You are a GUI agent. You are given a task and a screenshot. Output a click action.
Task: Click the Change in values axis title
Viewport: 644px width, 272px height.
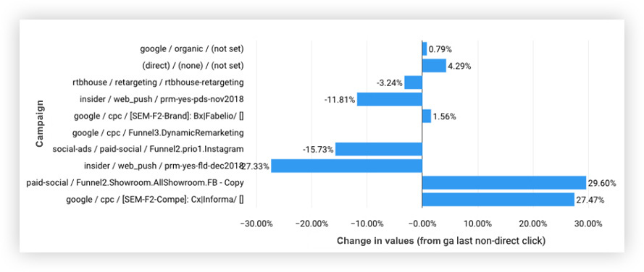[x=441, y=241]
